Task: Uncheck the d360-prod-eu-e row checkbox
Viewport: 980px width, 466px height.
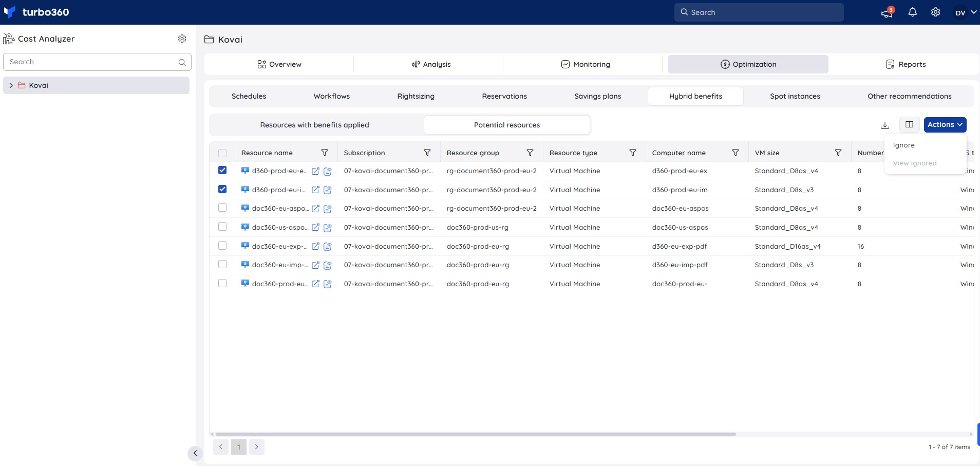Action: coord(222,170)
